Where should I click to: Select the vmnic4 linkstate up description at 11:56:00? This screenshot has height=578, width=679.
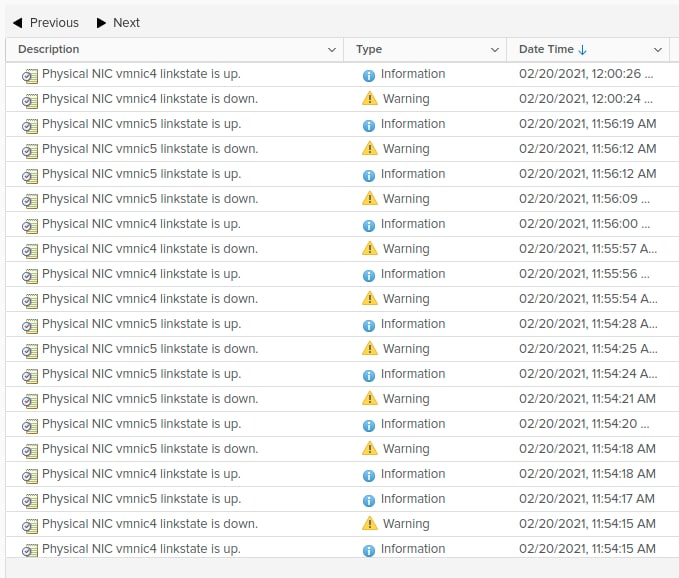click(141, 224)
